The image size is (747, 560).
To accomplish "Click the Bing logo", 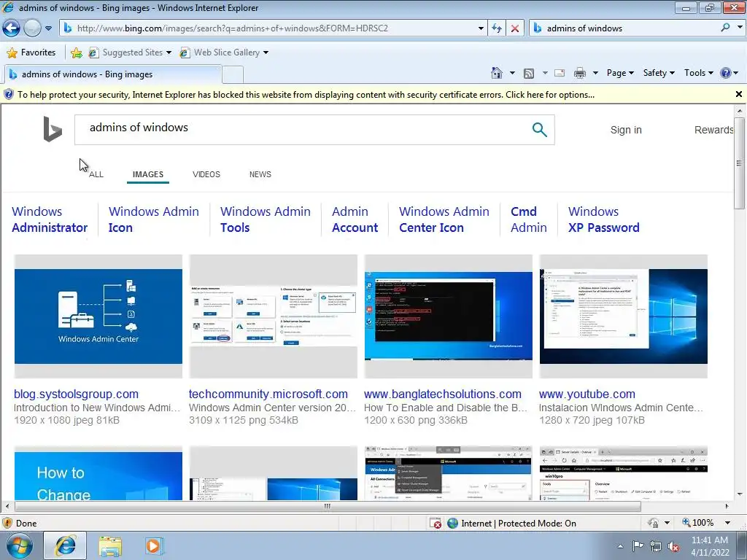I will click(x=53, y=129).
